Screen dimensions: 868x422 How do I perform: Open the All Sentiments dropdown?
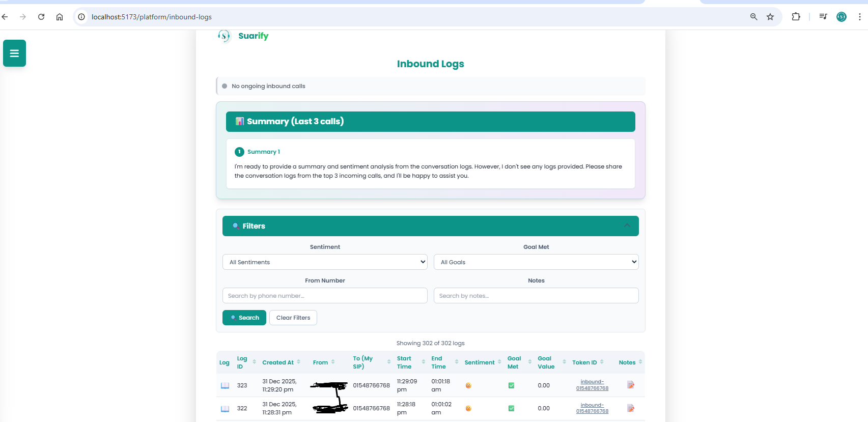coord(325,262)
